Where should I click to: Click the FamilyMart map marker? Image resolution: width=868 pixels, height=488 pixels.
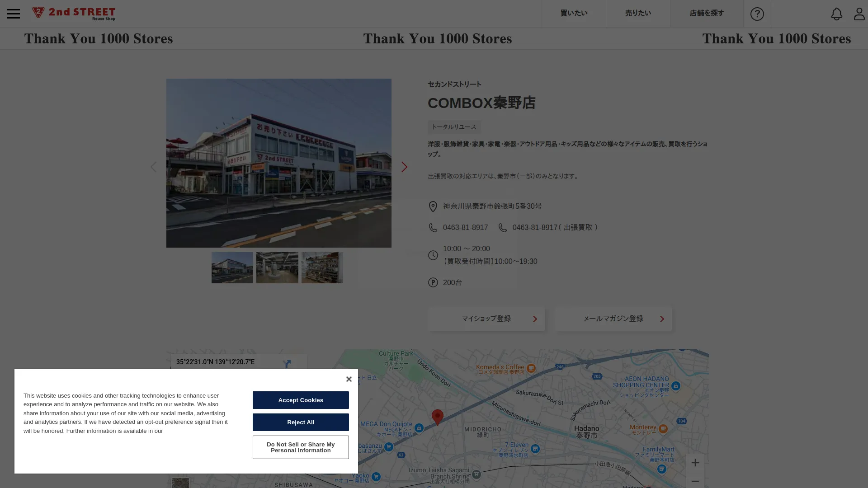pos(661,469)
